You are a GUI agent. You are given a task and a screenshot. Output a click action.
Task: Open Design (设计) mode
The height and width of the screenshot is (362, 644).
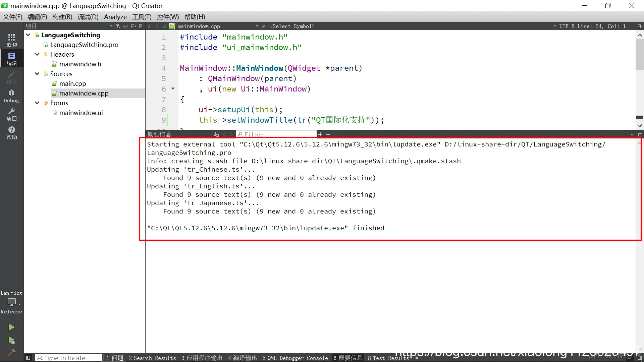click(x=11, y=77)
